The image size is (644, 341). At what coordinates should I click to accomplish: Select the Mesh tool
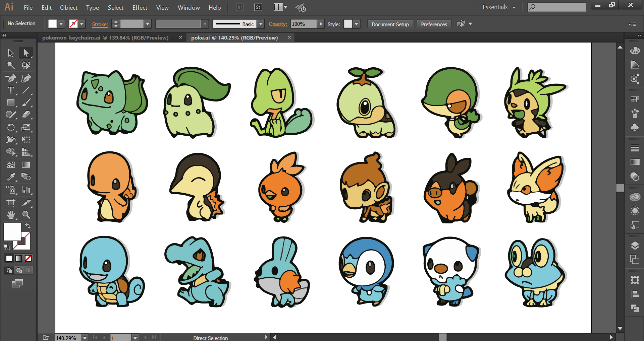point(11,164)
